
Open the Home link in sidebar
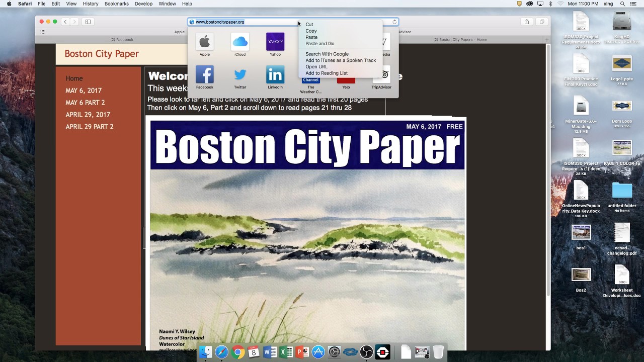pos(74,78)
